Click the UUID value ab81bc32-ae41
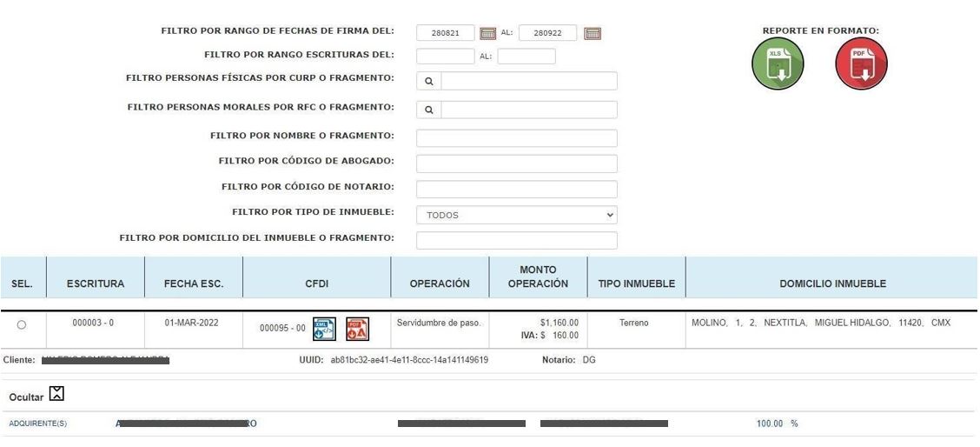Image resolution: width=980 pixels, height=447 pixels. (409, 360)
